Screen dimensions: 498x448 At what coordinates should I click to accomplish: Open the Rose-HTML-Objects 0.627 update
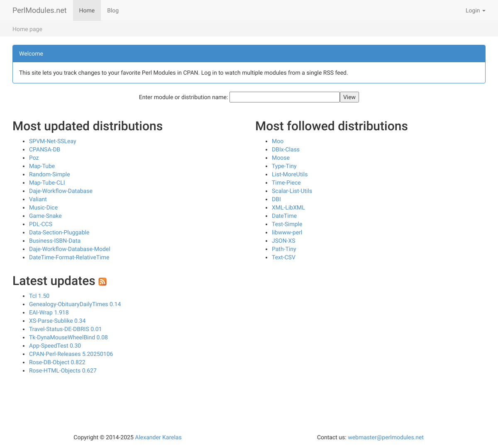pos(63,370)
